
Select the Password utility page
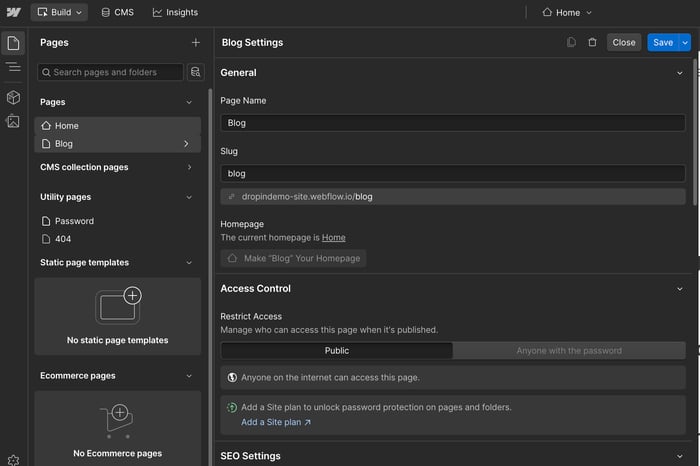coord(117,221)
